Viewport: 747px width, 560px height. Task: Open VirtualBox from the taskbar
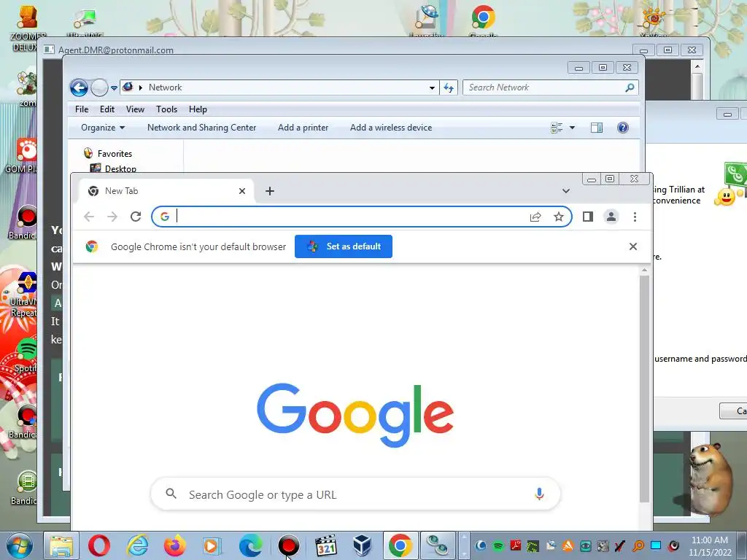pyautogui.click(x=362, y=545)
